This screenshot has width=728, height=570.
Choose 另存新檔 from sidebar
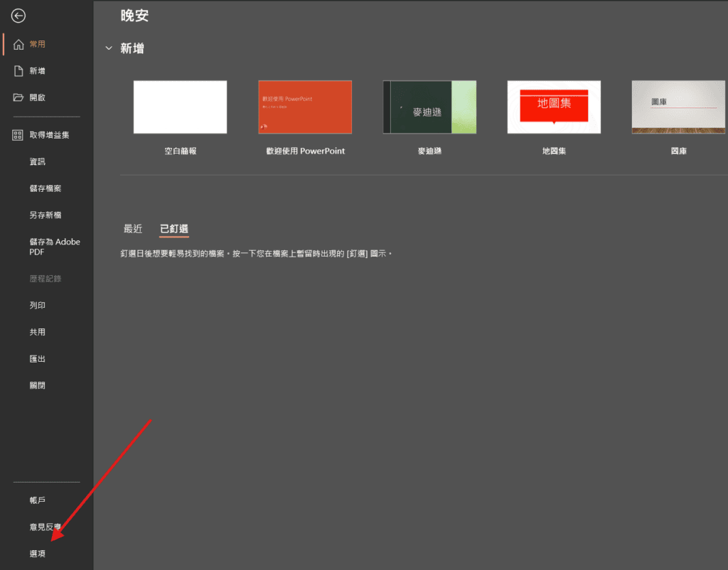point(45,215)
